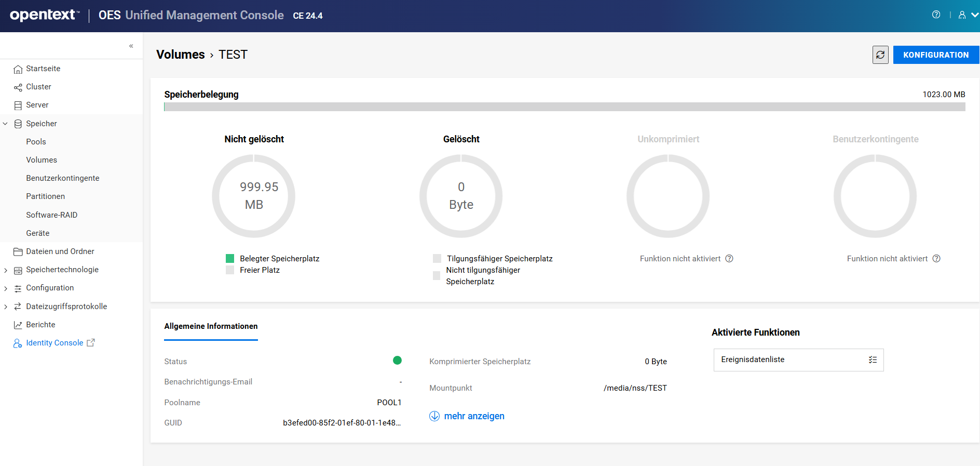980x466 pixels.
Task: Click the download-arrow icon beside 'mehr anzeigen'
Action: [434, 416]
